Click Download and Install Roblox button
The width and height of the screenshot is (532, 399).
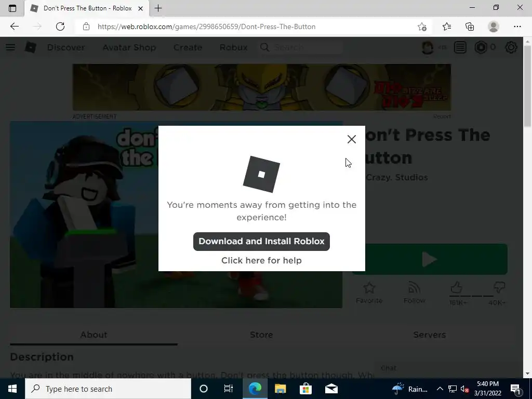261,241
